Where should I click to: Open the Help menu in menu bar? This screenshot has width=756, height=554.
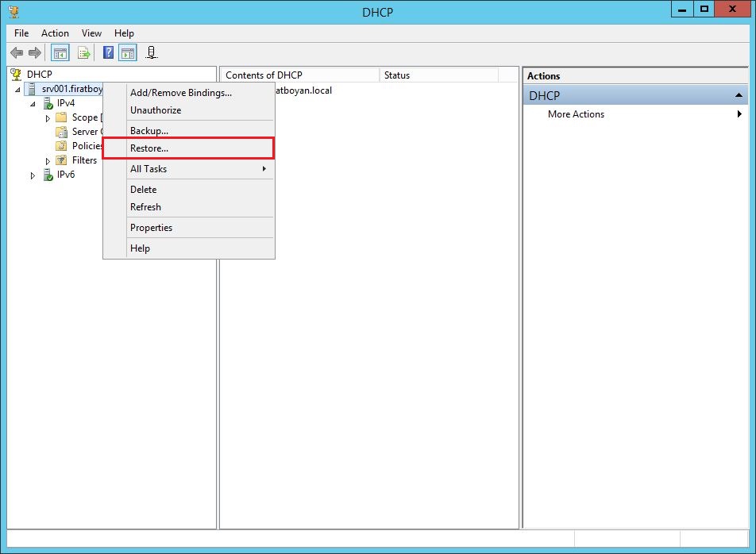coord(124,33)
